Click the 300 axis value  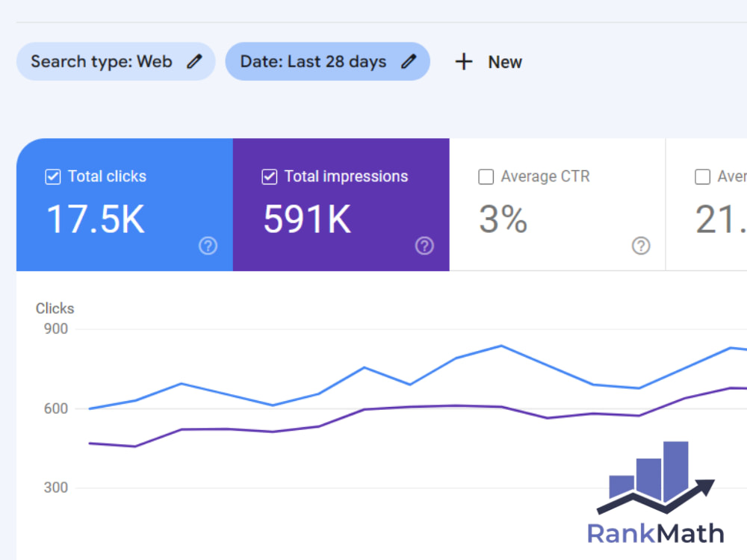[56, 488]
